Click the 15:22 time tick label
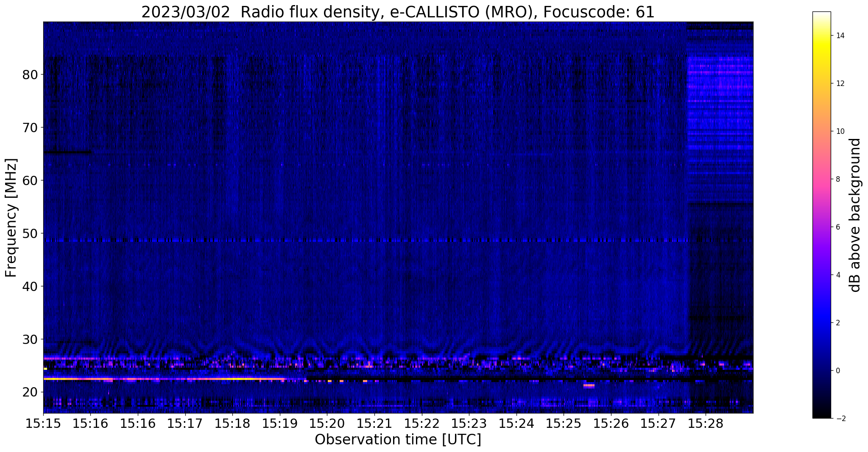Screen dimensions: 868x452 coord(421,424)
